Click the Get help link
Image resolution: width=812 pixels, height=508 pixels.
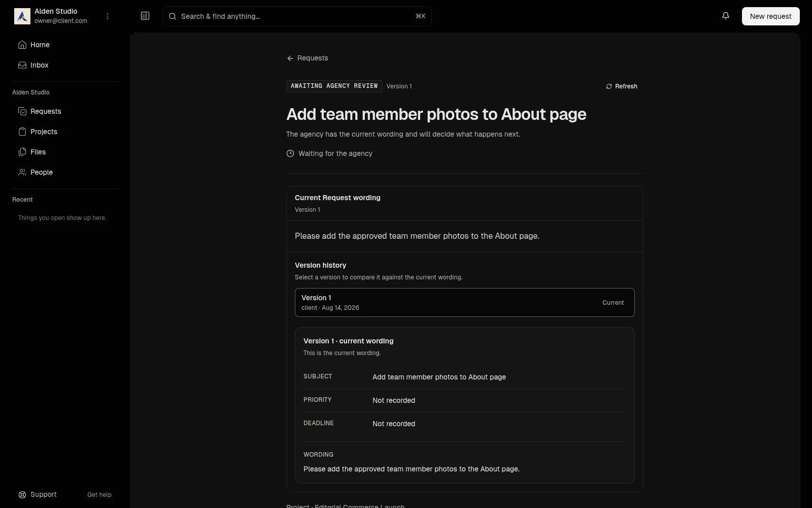(x=99, y=495)
